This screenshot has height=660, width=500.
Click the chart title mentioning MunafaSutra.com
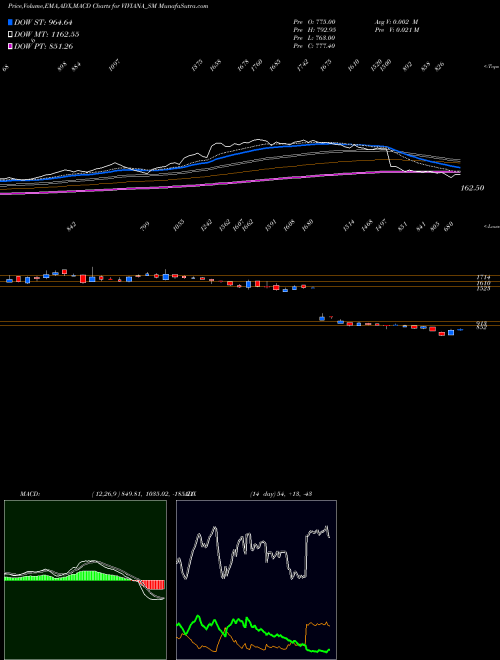[x=108, y=6]
